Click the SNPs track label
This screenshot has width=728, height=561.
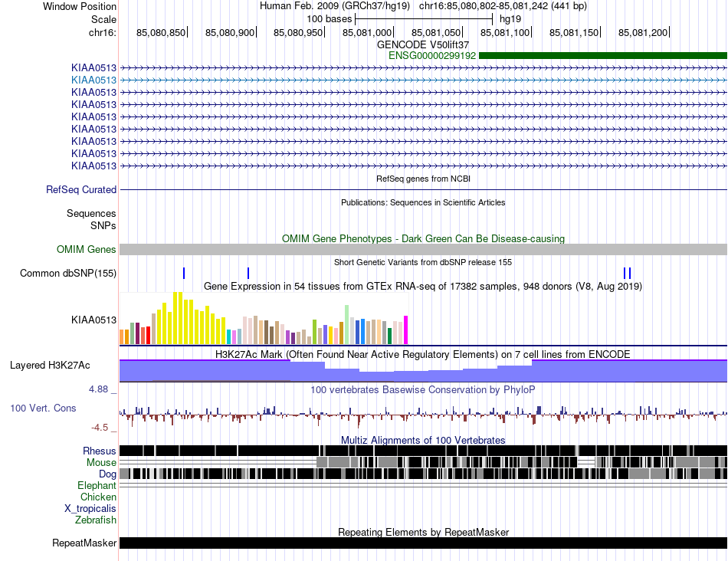click(x=103, y=225)
